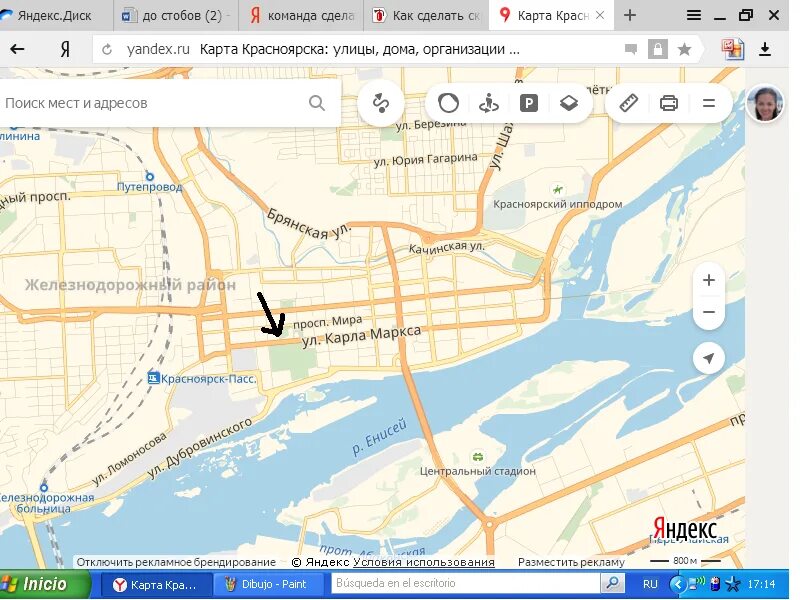800x600 pixels.
Task: Click the padlock security icon
Action: coord(658,49)
